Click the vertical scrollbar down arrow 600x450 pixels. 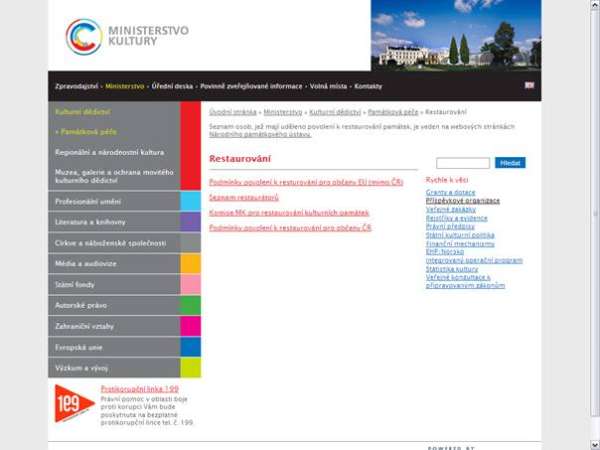pos(595,445)
